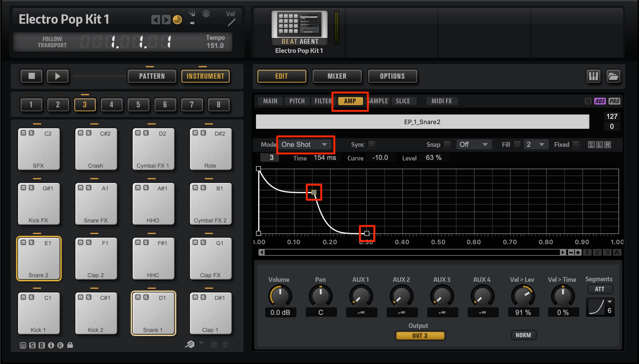Select the AMP tab
The width and height of the screenshot is (639, 364).
350,101
